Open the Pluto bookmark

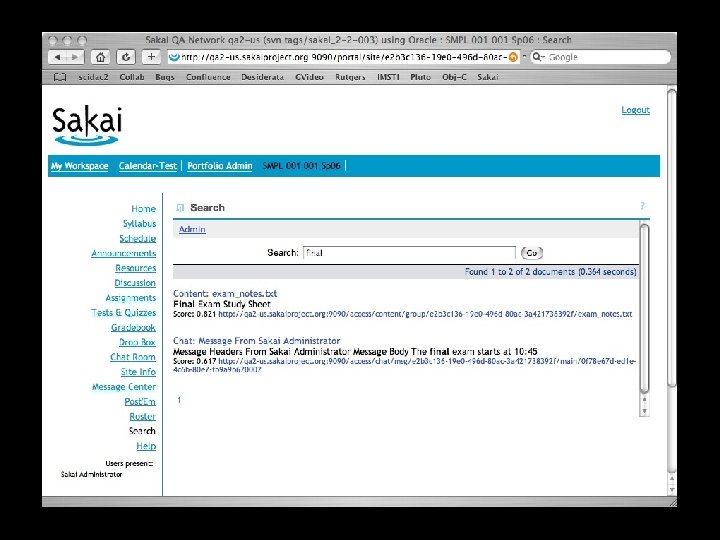(421, 77)
